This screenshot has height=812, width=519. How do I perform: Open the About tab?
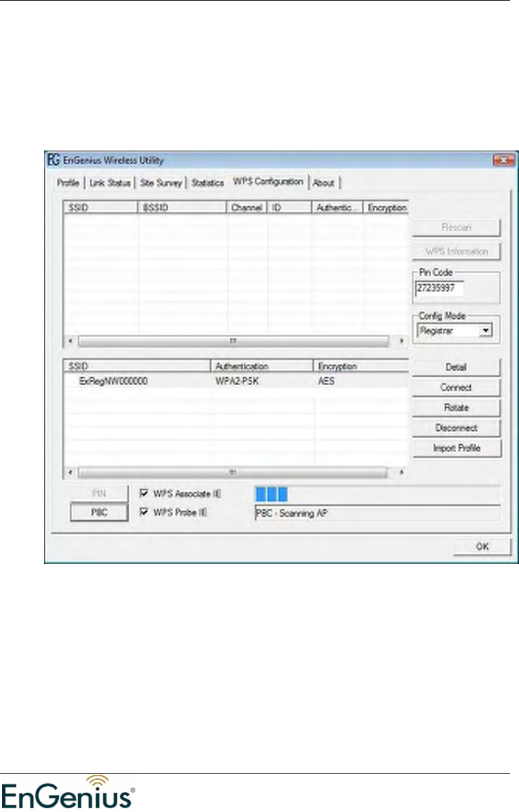323,183
